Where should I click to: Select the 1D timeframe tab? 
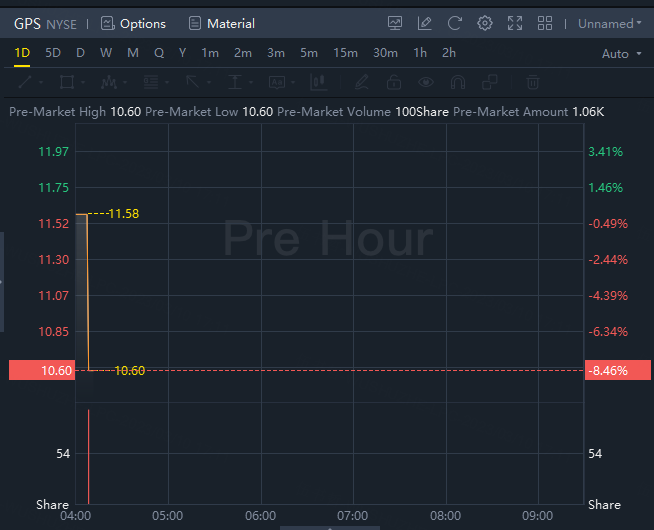click(22, 53)
